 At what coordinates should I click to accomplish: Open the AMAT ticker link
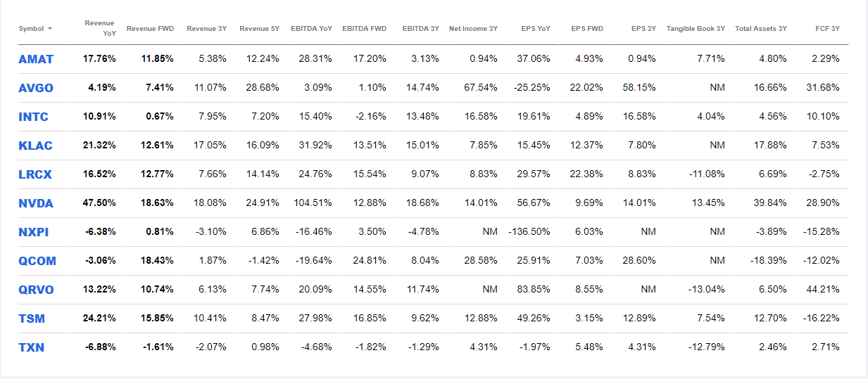(36, 59)
